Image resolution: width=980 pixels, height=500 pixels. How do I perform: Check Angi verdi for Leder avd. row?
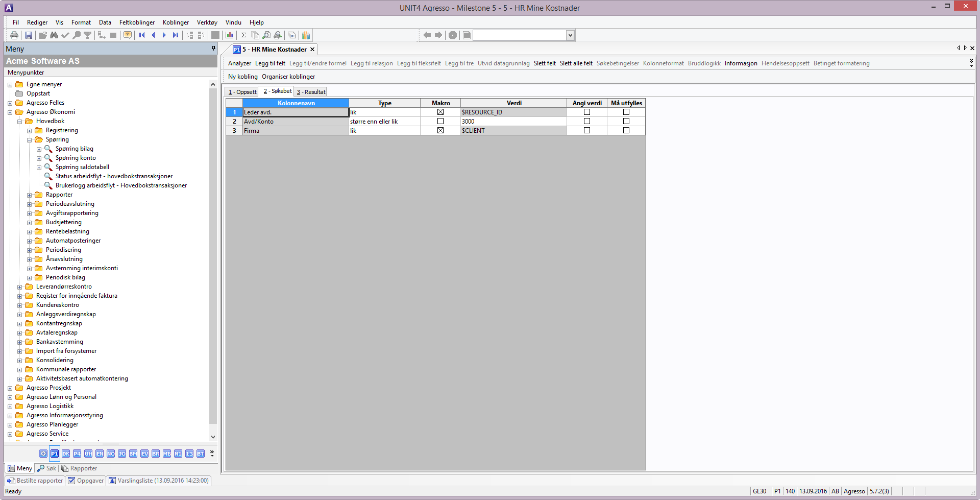587,112
